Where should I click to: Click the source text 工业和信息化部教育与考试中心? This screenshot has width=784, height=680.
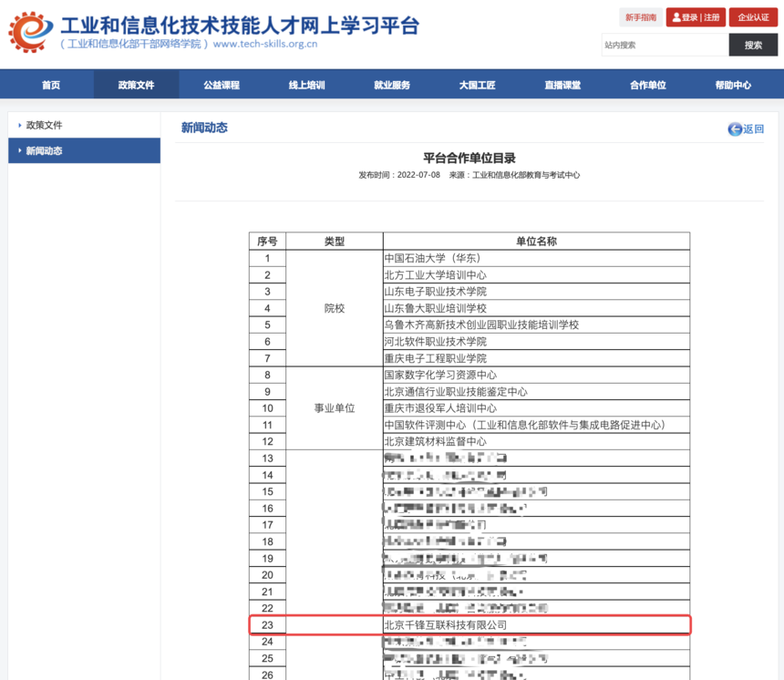click(526, 175)
